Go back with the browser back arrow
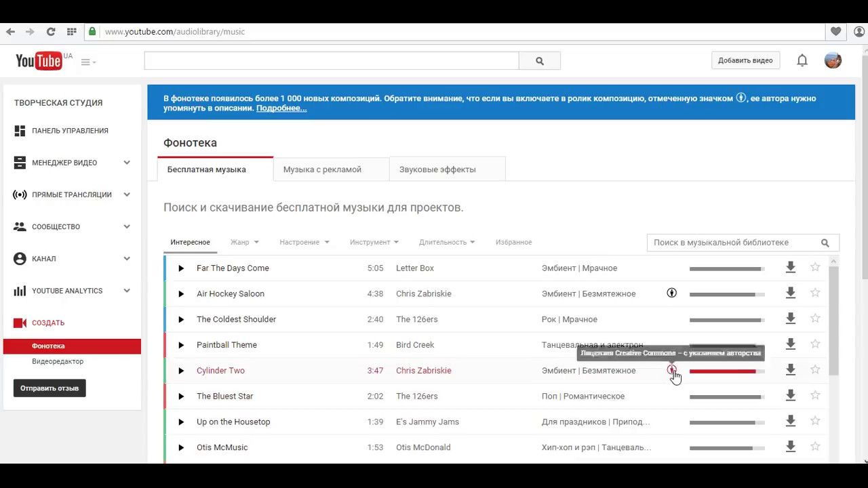 tap(10, 32)
